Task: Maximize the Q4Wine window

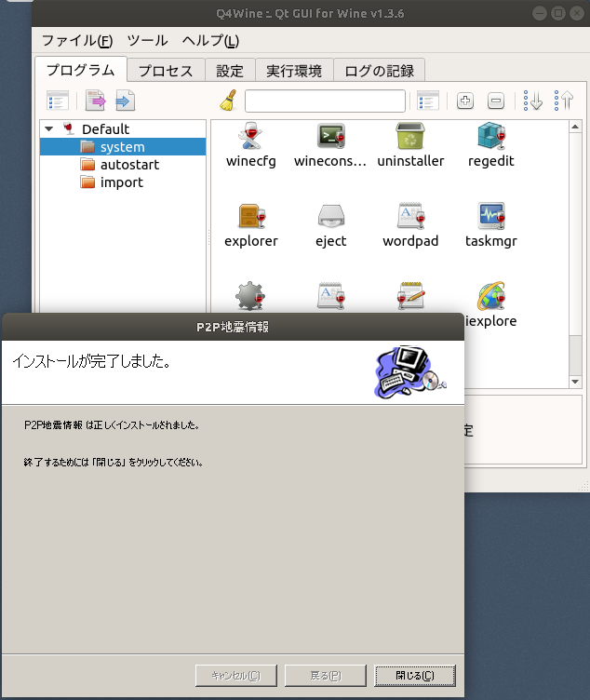Action: point(557,13)
